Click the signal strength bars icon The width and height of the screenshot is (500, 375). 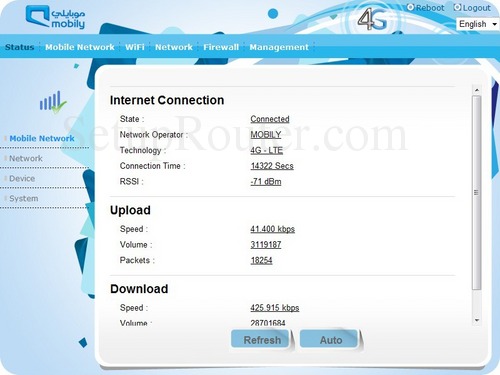(53, 102)
